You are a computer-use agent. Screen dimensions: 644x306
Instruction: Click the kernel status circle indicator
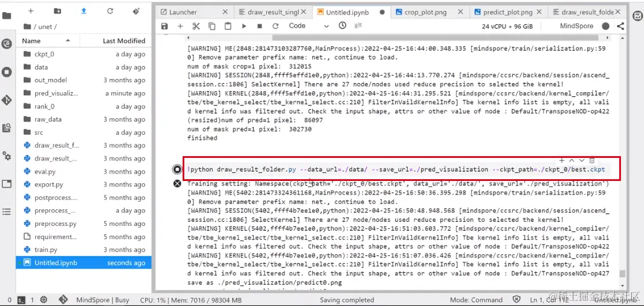[x=605, y=26]
